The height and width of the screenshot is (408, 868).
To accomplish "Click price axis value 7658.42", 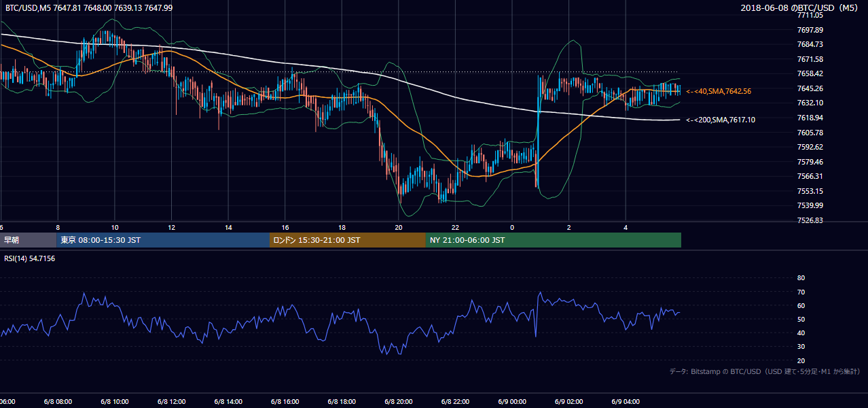I will click(x=810, y=73).
